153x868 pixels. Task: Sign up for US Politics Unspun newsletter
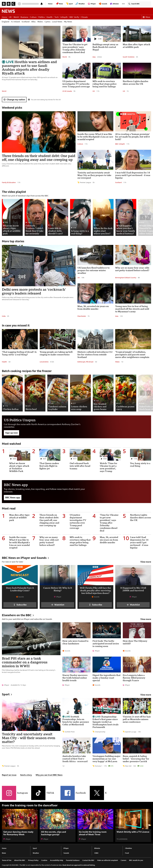pos(11,433)
